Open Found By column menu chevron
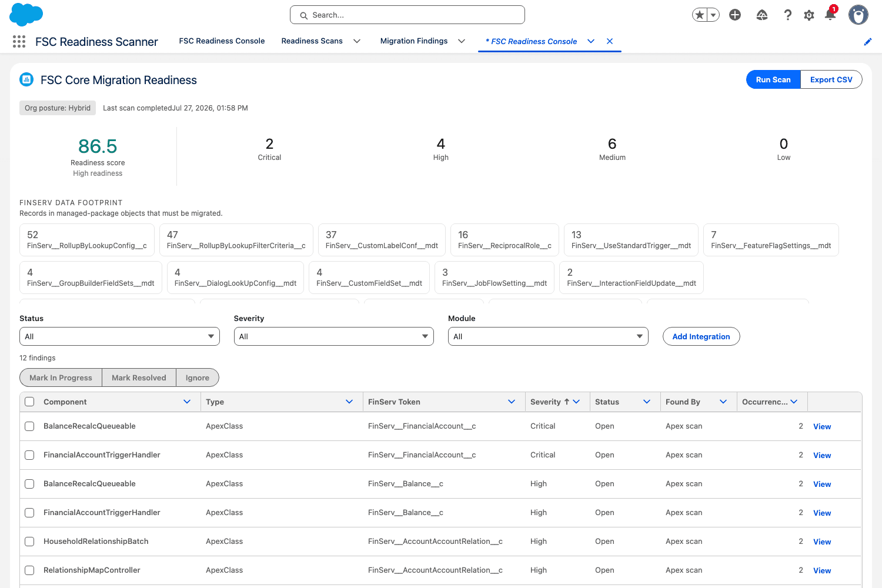882x588 pixels. coord(723,402)
